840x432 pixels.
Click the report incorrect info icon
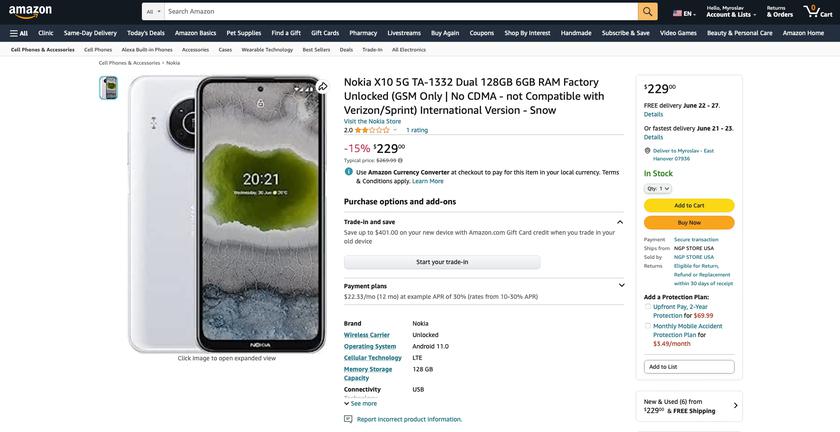[348, 419]
